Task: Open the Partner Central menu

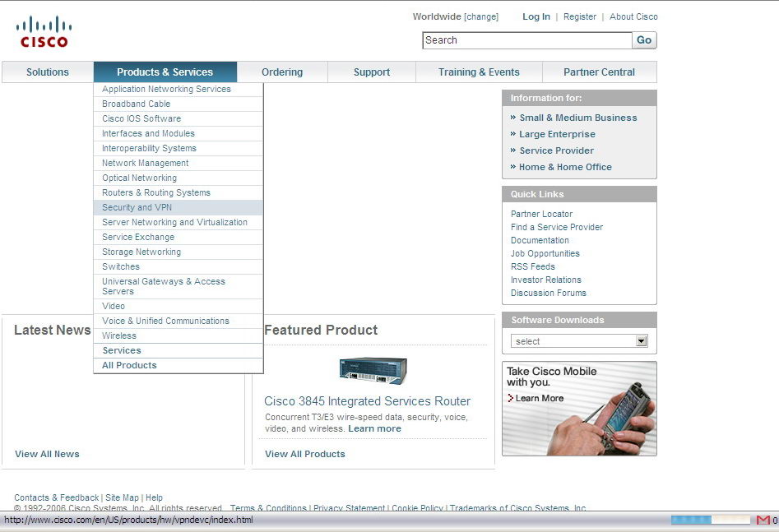Action: [599, 72]
